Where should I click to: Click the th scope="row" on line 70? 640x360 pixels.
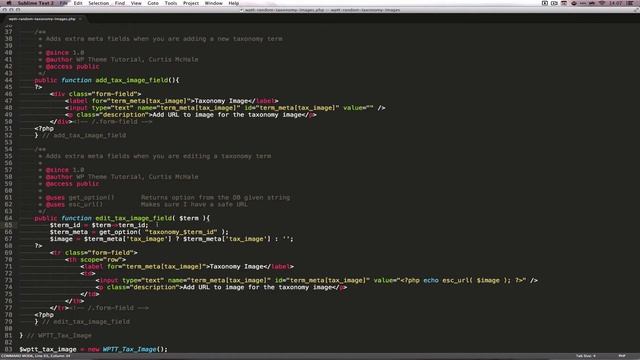[x=95, y=260]
